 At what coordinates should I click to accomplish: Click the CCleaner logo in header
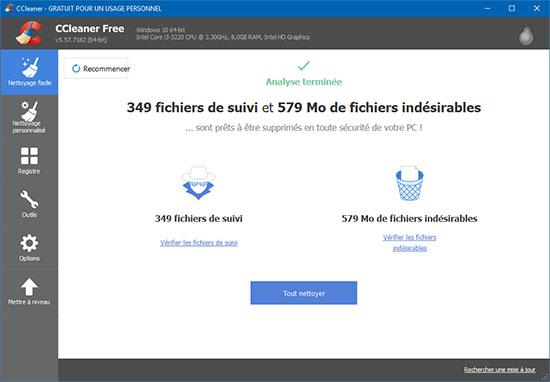tap(29, 33)
